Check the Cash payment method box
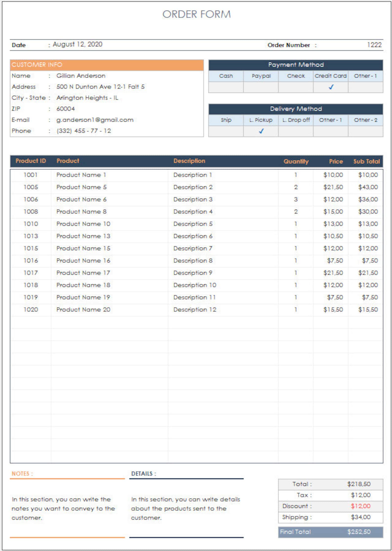 point(226,87)
